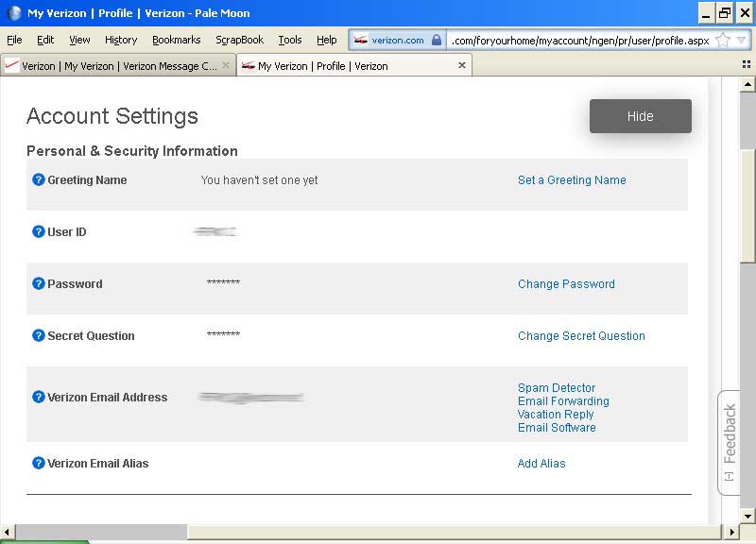The width and height of the screenshot is (756, 544).
Task: Click the Verizon Email Alias help icon
Action: coord(38,464)
